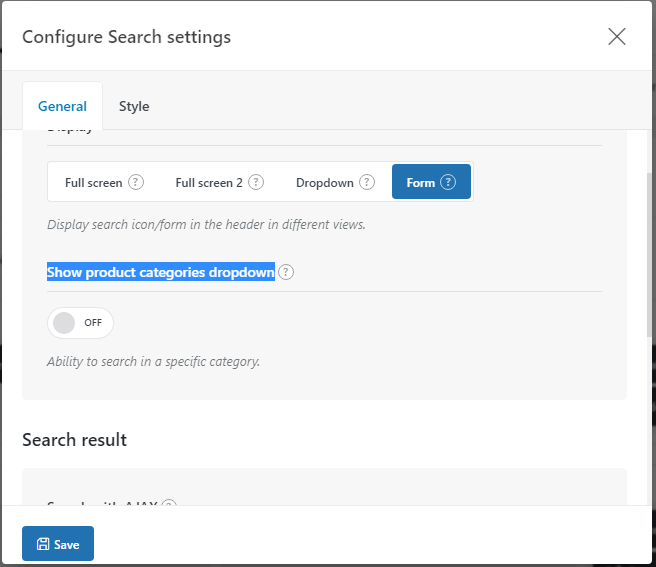Click help icon beside Full screen 2

tap(256, 182)
